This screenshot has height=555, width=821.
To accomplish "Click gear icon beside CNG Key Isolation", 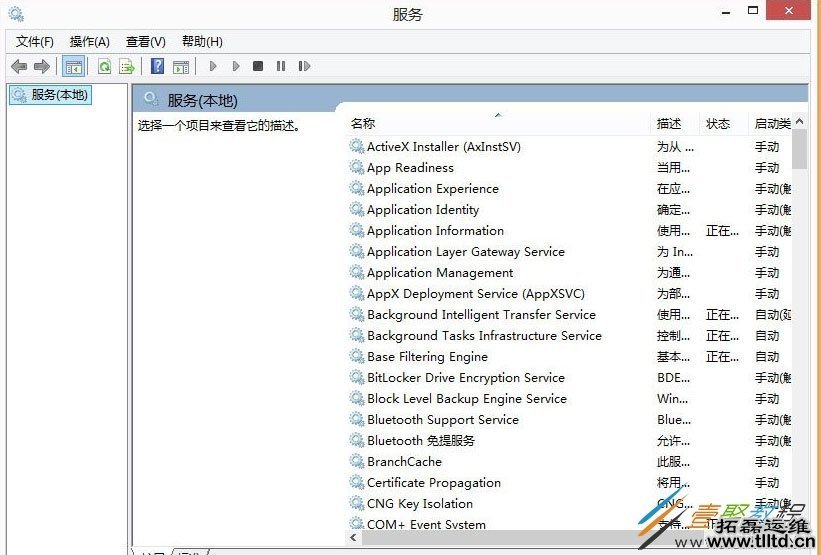I will 357,503.
